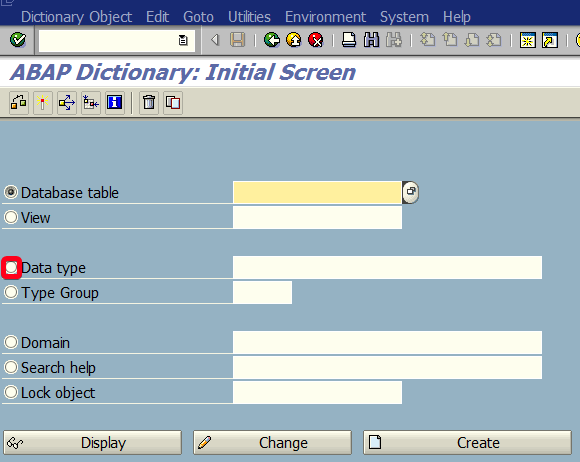Viewport: 580px width, 462px height.
Task: Open the command field history dropdown
Action: click(x=183, y=40)
